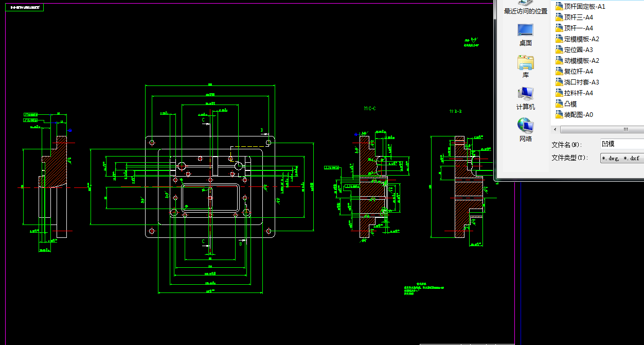Select the 动模模板-A2 file
Image resolution: width=644 pixels, height=345 pixels.
(x=577, y=61)
